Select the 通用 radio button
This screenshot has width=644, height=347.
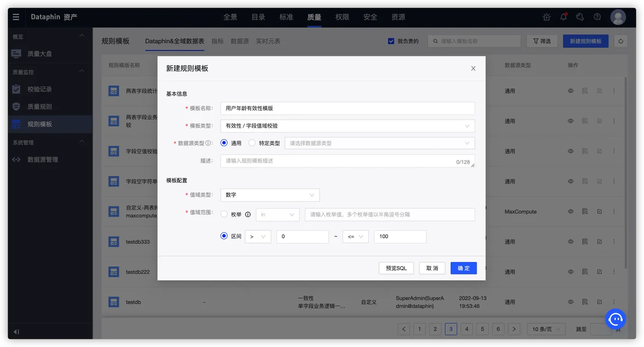(x=224, y=143)
